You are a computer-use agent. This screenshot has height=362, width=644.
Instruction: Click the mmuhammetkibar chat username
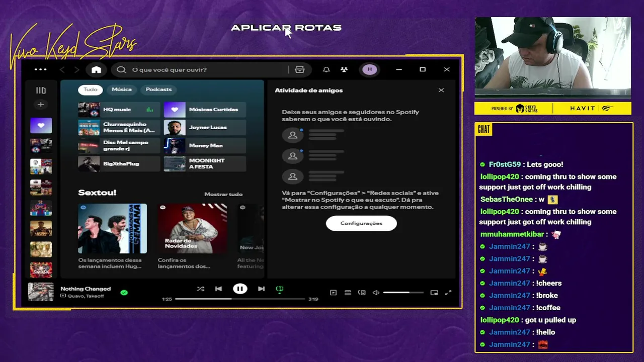pyautogui.click(x=512, y=234)
